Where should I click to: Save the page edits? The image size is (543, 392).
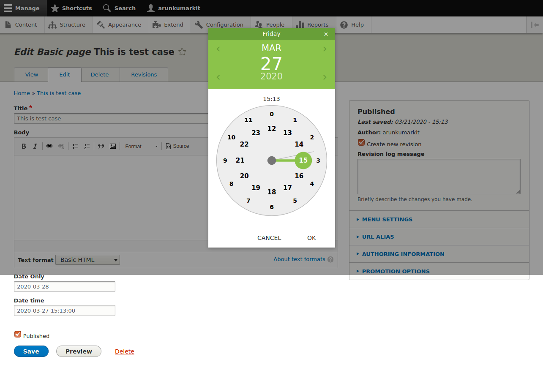pos(31,351)
